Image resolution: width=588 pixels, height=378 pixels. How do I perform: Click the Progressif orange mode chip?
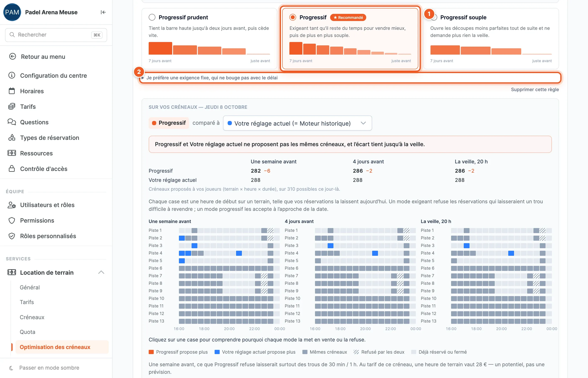169,123
